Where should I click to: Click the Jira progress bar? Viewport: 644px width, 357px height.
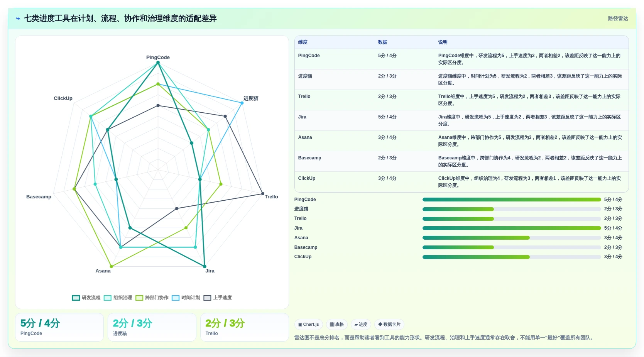click(x=512, y=228)
